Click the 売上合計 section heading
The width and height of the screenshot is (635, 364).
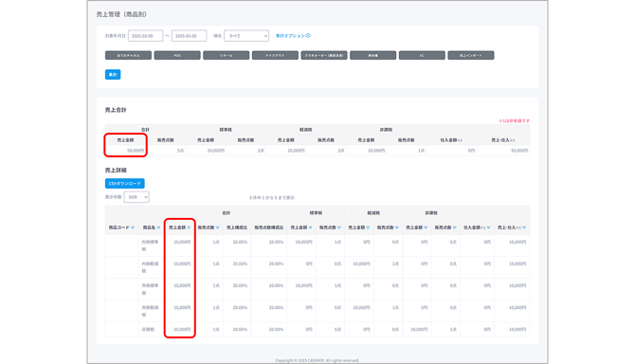pos(116,110)
